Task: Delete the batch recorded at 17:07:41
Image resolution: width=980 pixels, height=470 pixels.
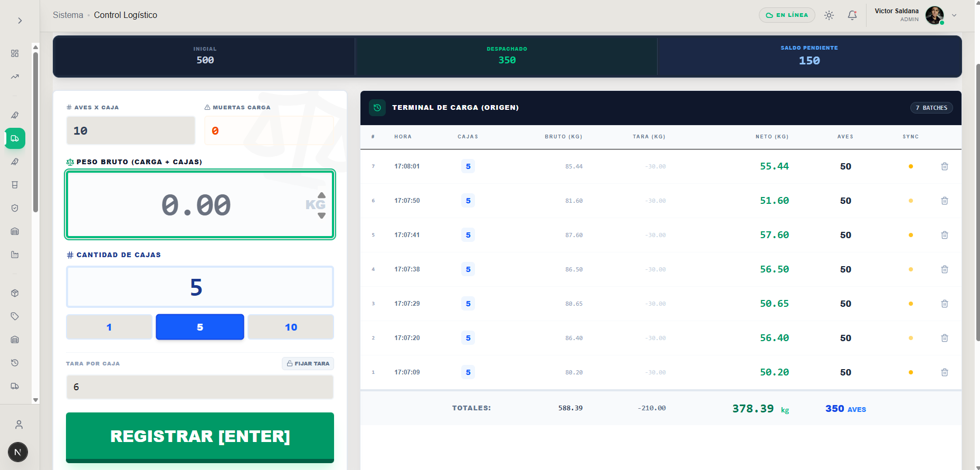Action: tap(945, 235)
